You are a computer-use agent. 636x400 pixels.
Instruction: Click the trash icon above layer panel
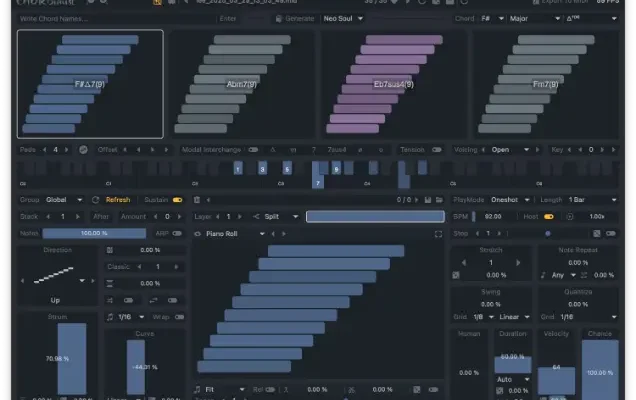pyautogui.click(x=193, y=199)
